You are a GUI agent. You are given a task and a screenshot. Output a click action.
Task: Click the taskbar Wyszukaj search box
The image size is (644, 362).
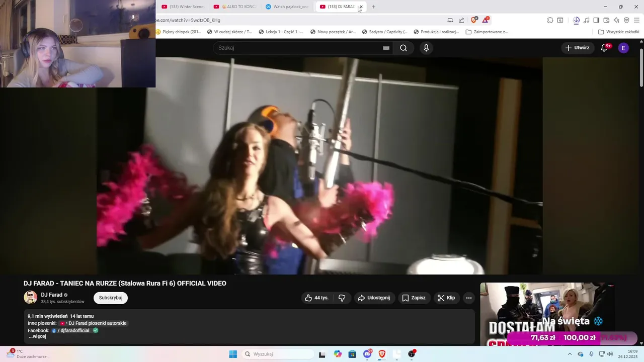tap(278, 354)
